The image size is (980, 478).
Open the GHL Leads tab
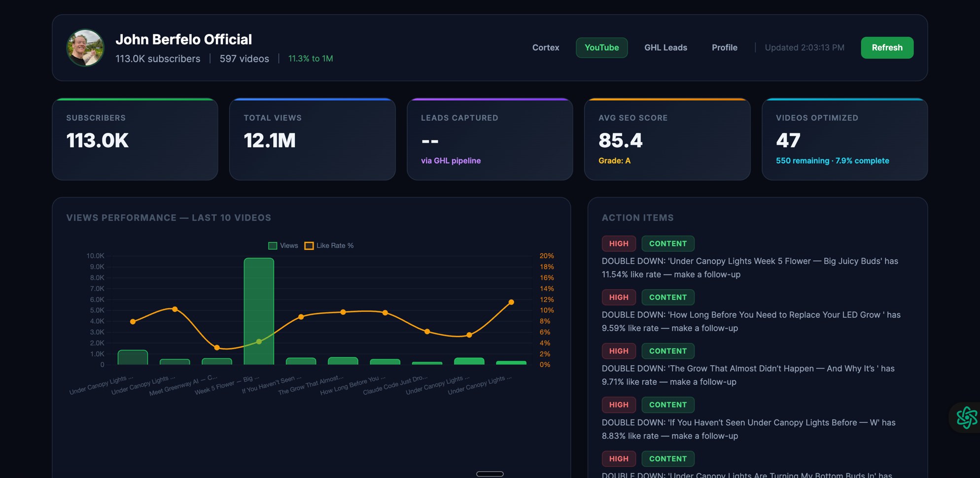coord(665,48)
